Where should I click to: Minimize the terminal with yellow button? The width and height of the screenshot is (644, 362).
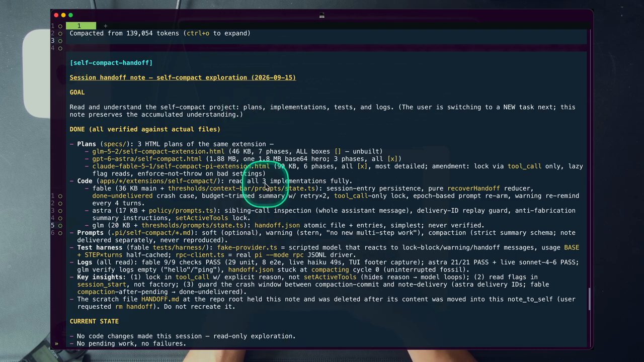[63, 15]
